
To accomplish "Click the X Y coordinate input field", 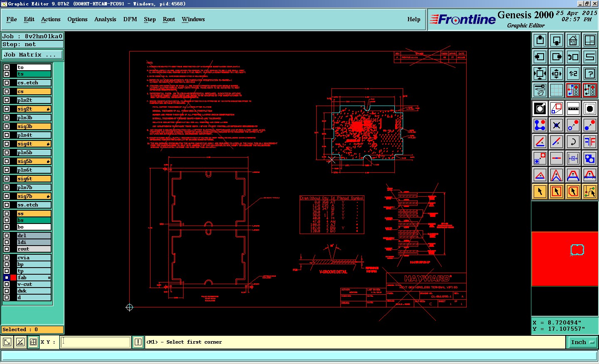I will coord(96,342).
